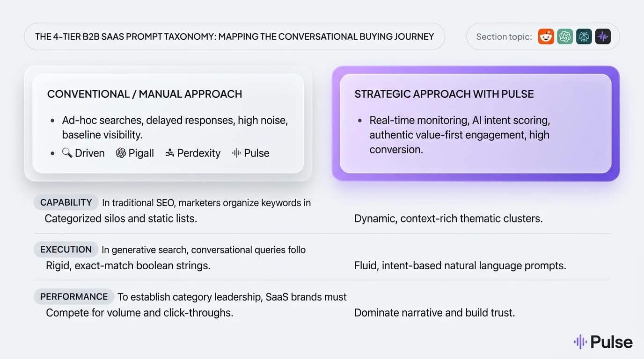Open the Strategic Approach With Pulse card

click(476, 123)
